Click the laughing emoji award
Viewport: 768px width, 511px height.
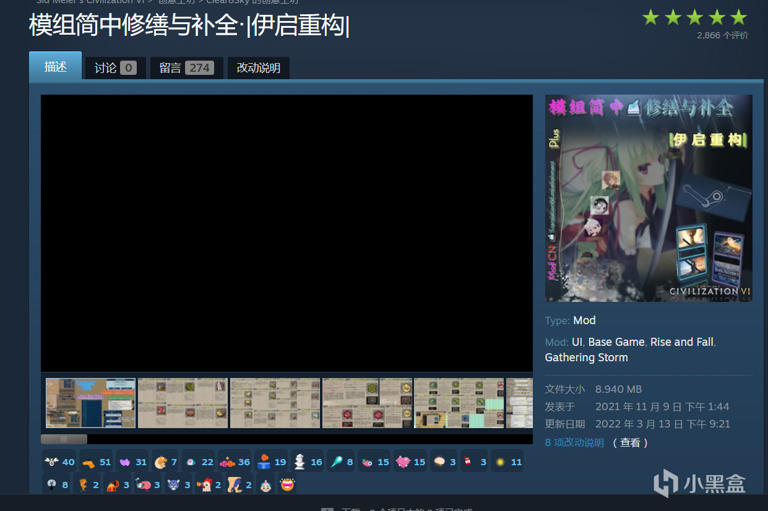click(288, 485)
